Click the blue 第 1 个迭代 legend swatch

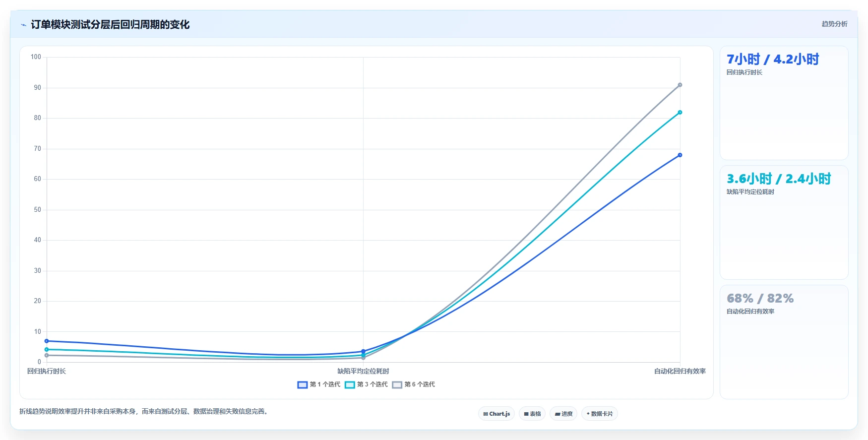coord(303,385)
